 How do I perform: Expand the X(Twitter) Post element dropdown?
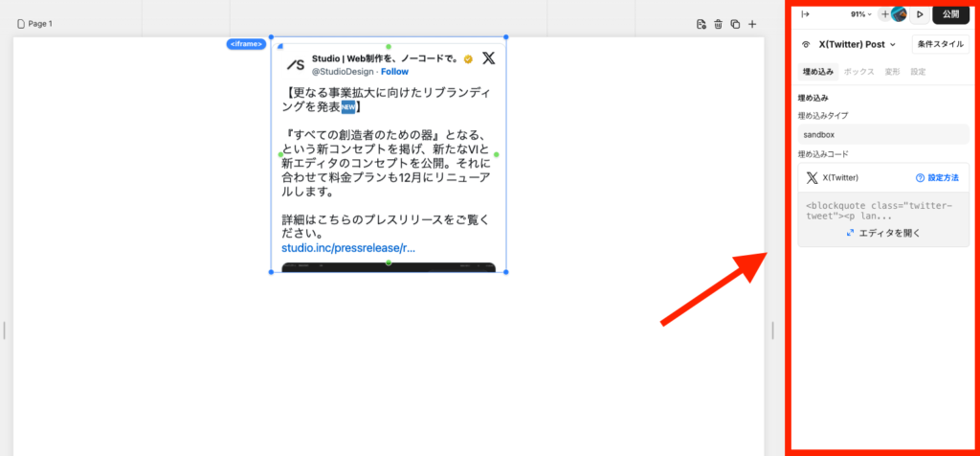point(892,44)
